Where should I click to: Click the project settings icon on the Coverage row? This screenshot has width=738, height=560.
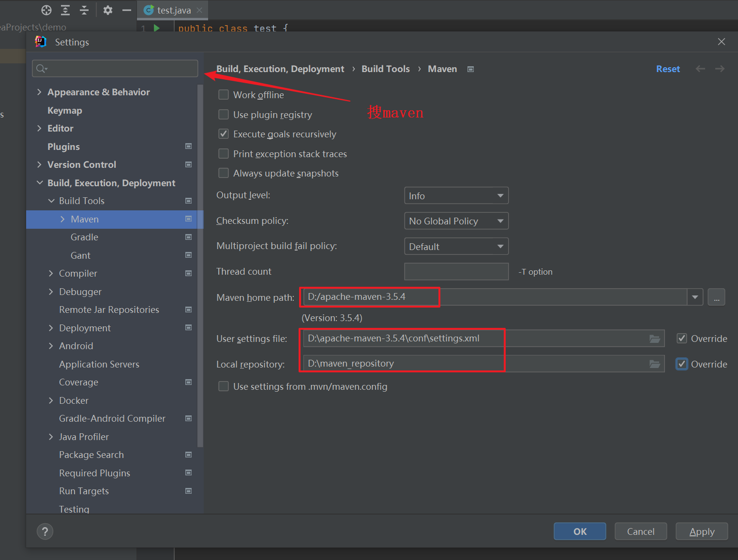pos(189,382)
